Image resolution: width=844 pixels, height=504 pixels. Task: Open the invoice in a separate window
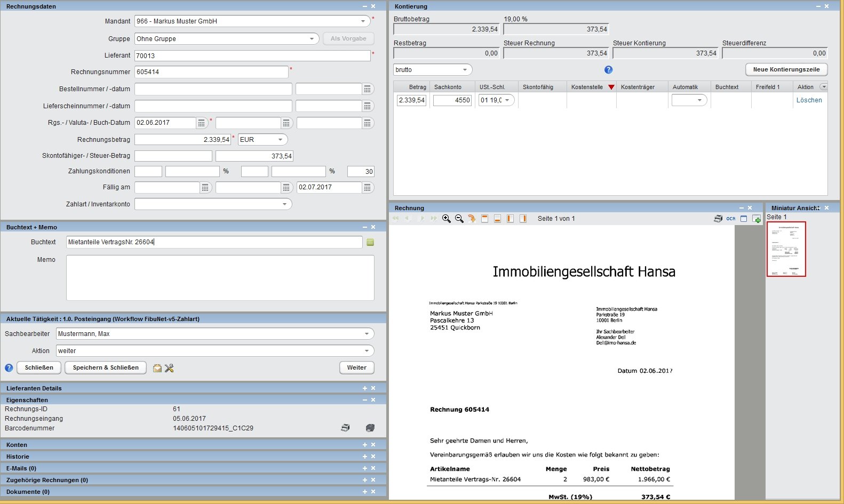point(744,219)
